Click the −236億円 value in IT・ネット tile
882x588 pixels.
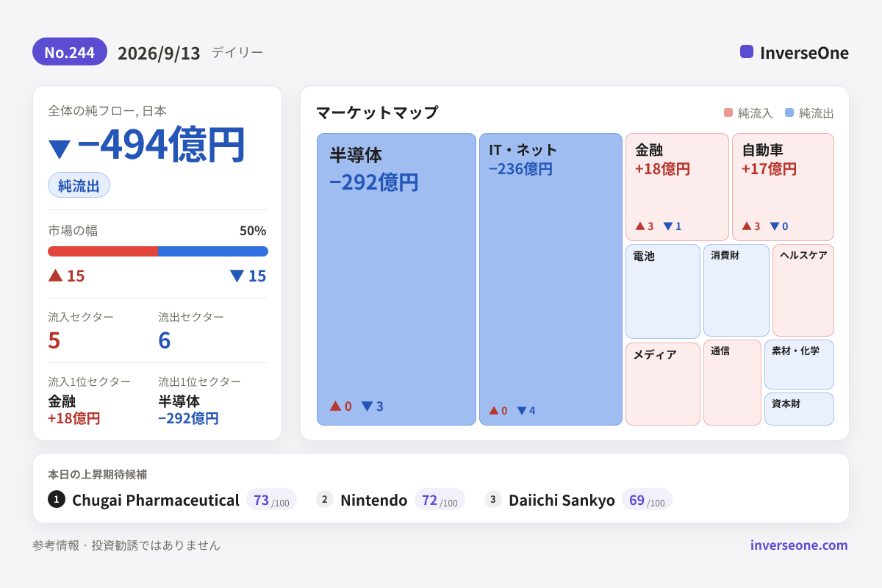[x=520, y=169]
